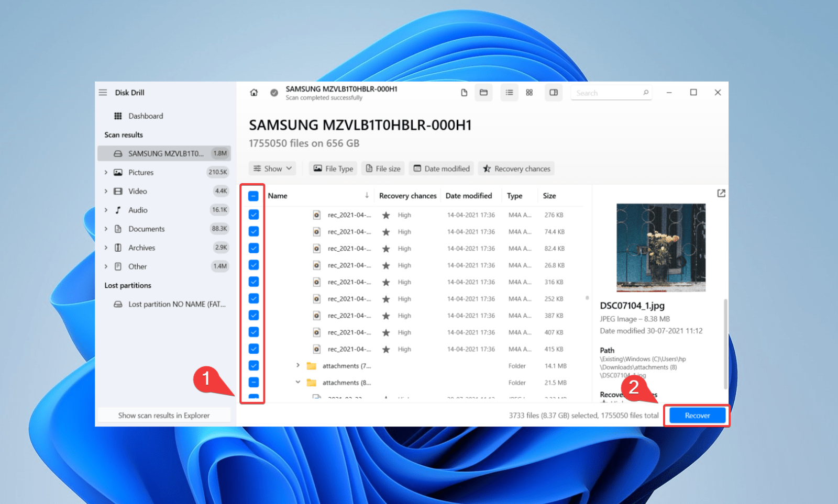Switch to list view icon
Screen dimensions: 838x504
(x=509, y=92)
